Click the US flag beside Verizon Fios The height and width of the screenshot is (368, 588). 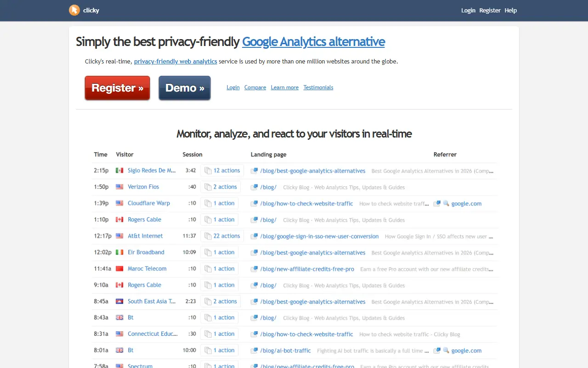click(x=119, y=187)
